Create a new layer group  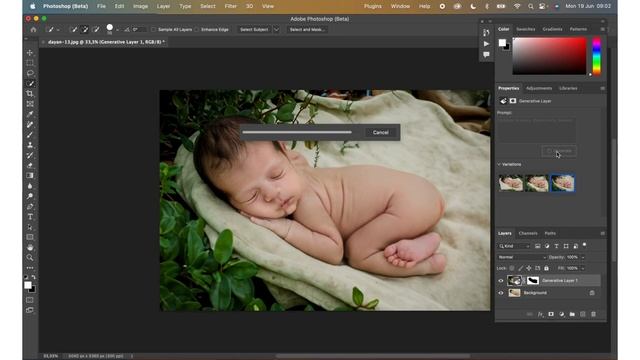click(x=572, y=314)
